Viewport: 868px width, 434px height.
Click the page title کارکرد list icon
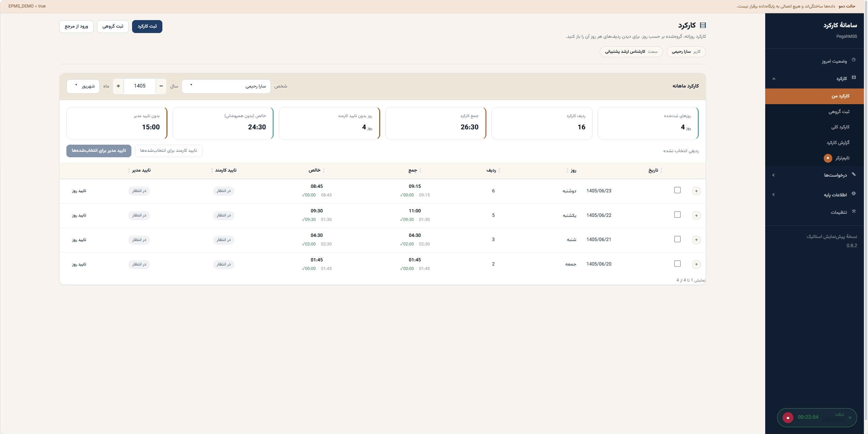[x=703, y=25]
